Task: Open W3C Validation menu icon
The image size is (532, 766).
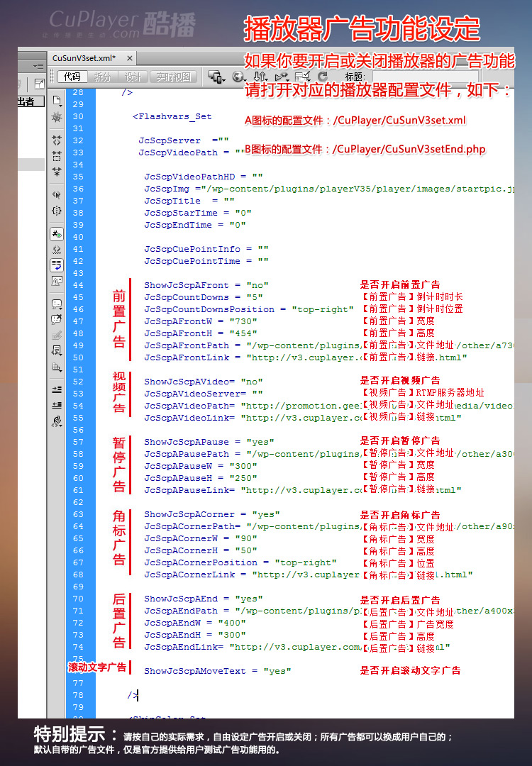Action: (x=282, y=77)
